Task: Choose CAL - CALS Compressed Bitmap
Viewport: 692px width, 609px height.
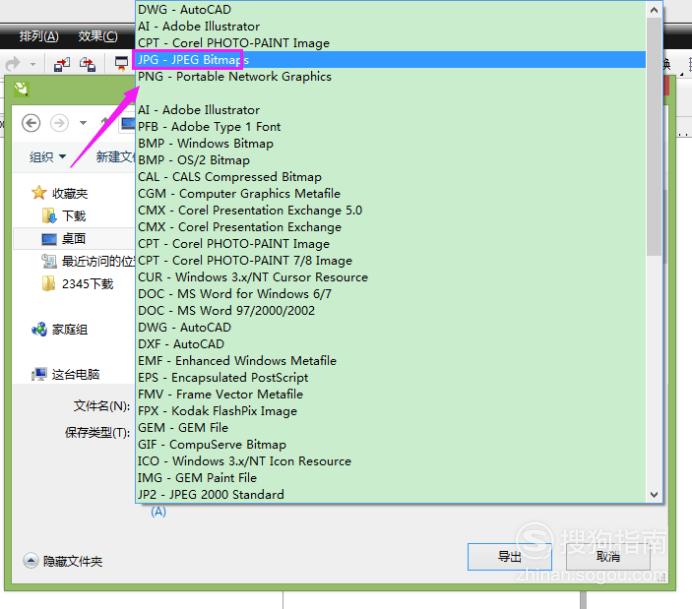Action: point(391,177)
